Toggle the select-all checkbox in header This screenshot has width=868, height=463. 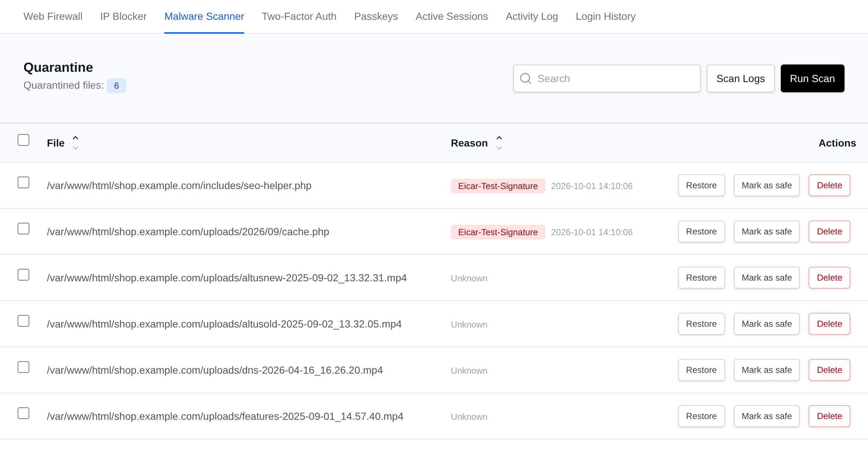(23, 140)
